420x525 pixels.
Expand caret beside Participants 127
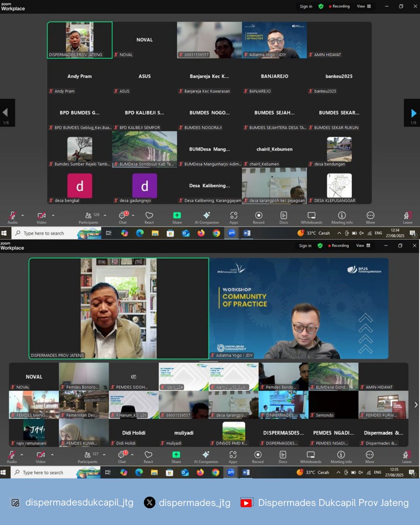[x=103, y=455]
